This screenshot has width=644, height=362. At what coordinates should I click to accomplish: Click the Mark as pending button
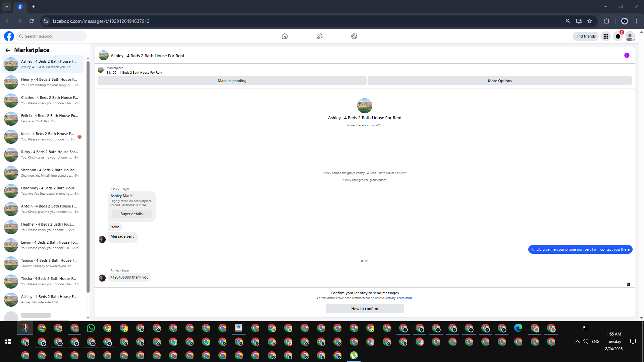pyautogui.click(x=232, y=81)
